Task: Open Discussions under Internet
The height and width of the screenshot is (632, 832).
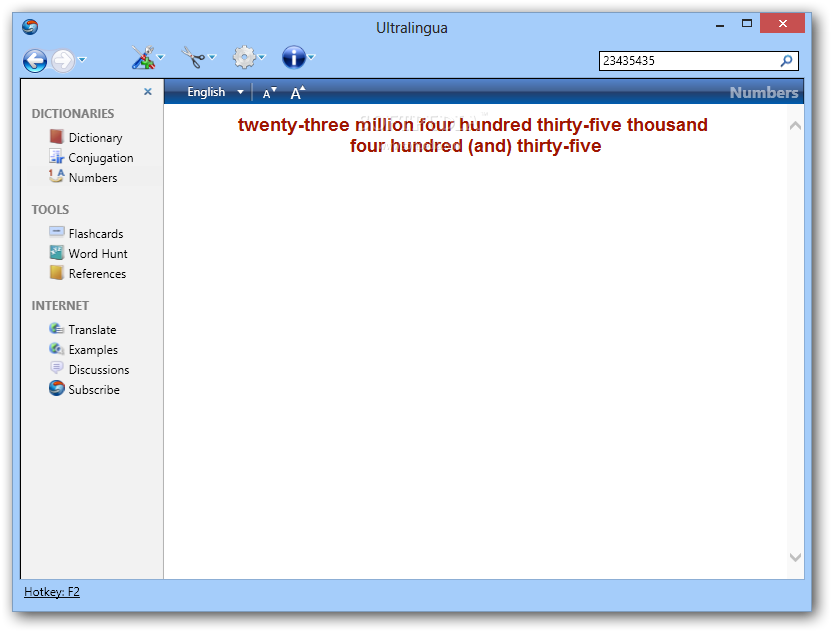Action: [99, 370]
